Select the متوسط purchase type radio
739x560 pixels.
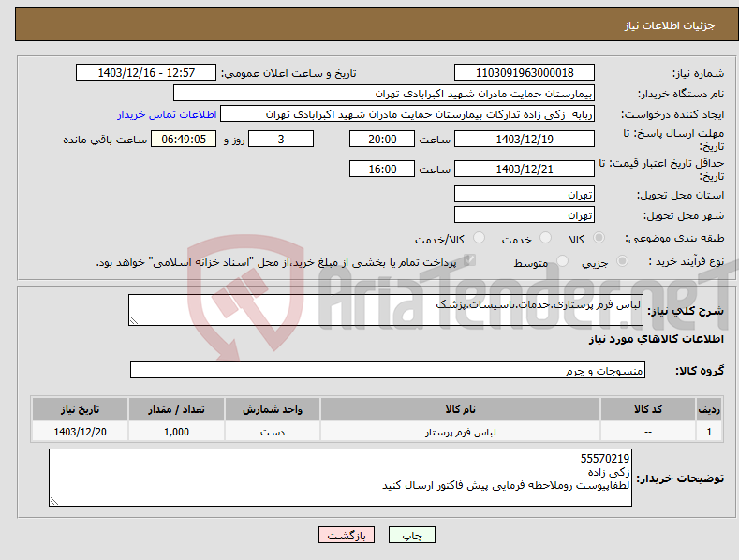click(562, 260)
